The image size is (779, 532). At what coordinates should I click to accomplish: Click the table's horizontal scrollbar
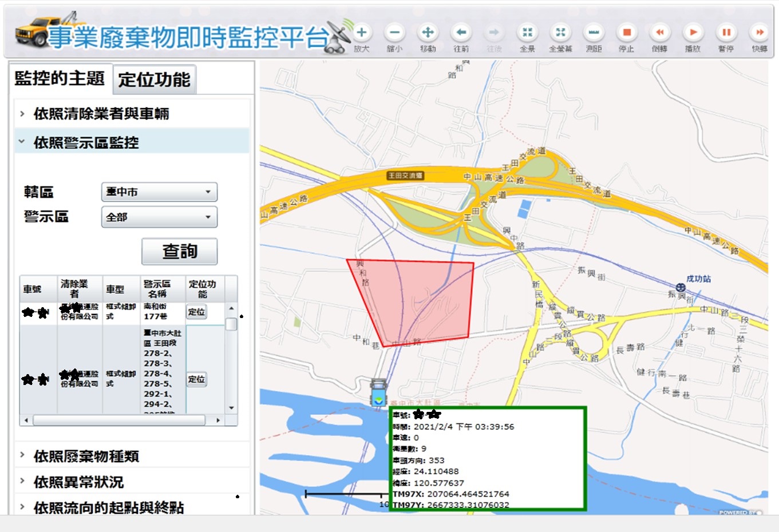(118, 420)
